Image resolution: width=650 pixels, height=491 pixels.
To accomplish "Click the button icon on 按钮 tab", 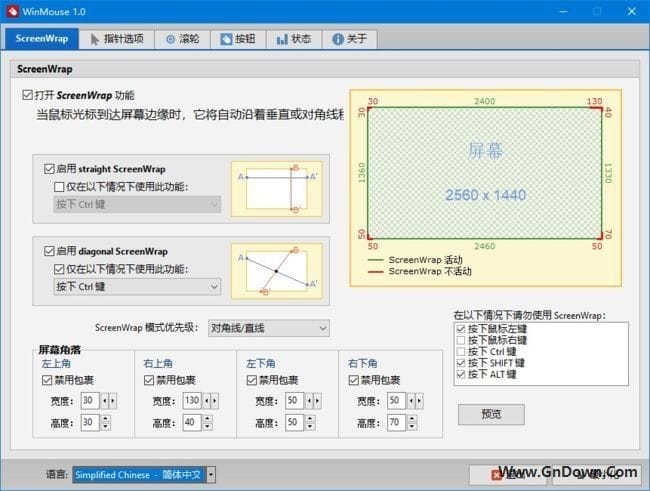I will [x=226, y=39].
